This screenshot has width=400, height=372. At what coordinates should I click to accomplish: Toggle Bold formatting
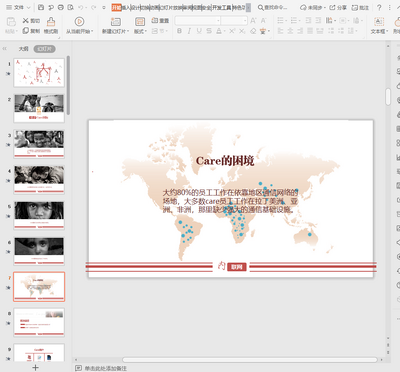(179, 31)
